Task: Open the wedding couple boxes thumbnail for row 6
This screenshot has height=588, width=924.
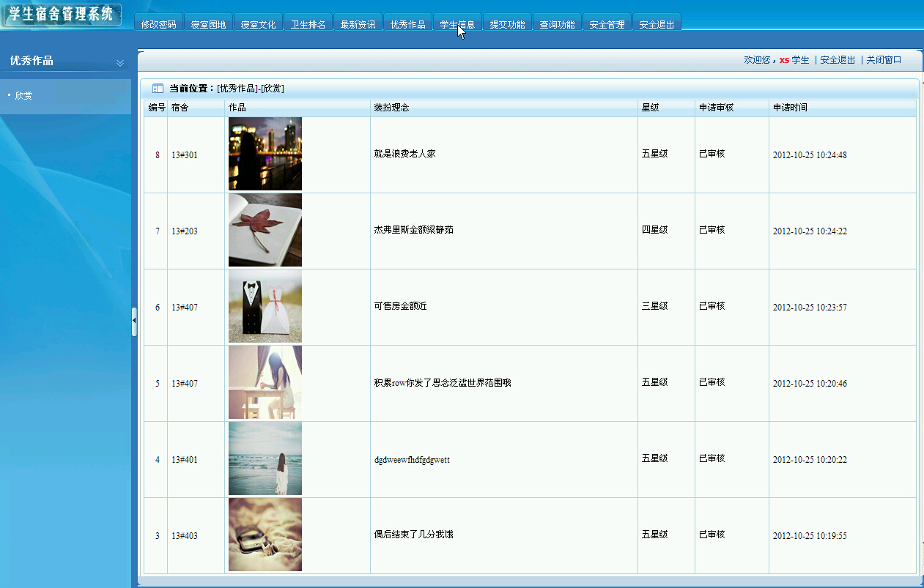Action: point(265,306)
